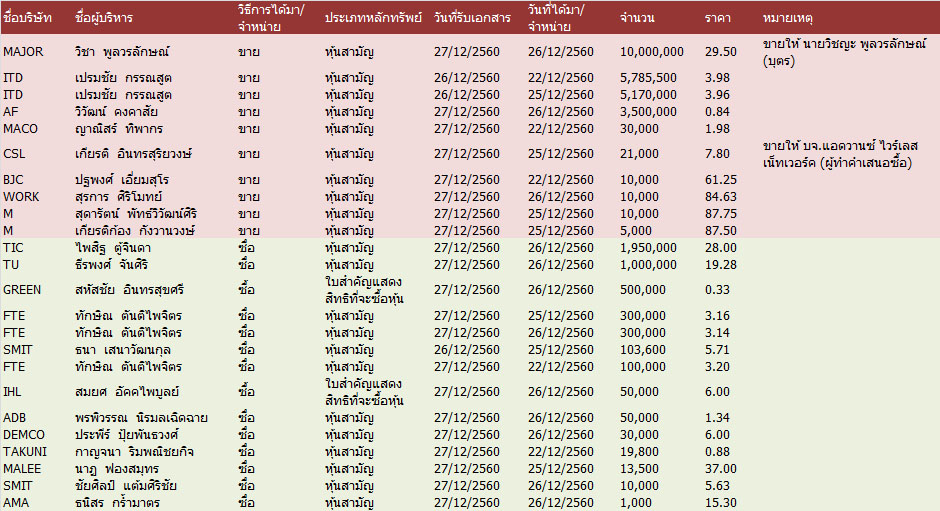This screenshot has height=511, width=940.
Task: Select the MALEE company cell
Action: coord(22,468)
